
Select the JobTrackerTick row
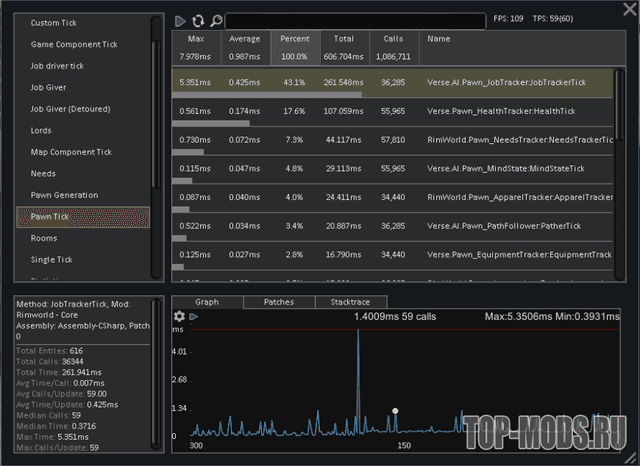(393, 83)
